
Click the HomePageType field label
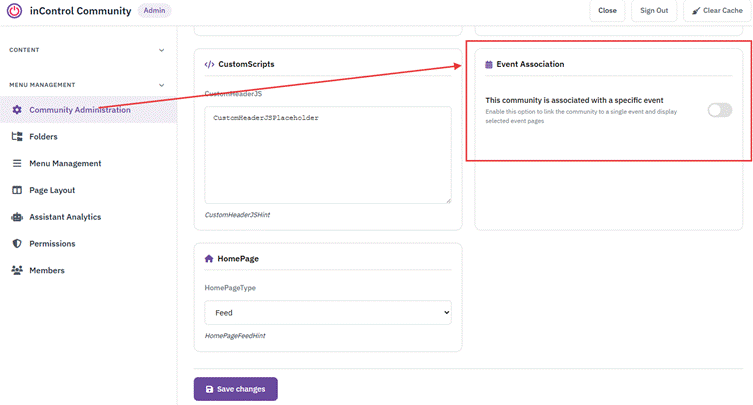(230, 288)
